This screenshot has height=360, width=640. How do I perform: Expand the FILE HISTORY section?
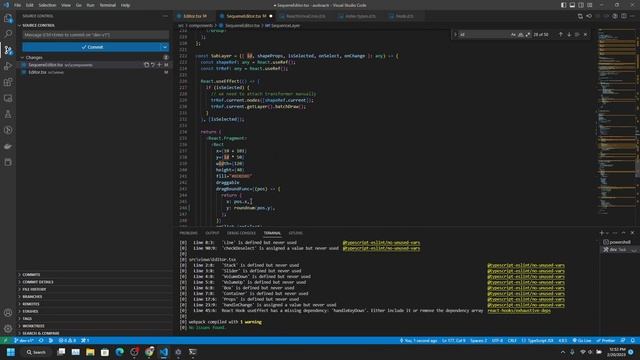point(34,289)
